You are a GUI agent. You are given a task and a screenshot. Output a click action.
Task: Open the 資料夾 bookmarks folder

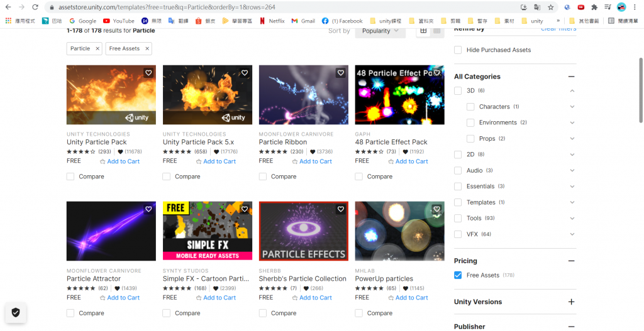[421, 21]
